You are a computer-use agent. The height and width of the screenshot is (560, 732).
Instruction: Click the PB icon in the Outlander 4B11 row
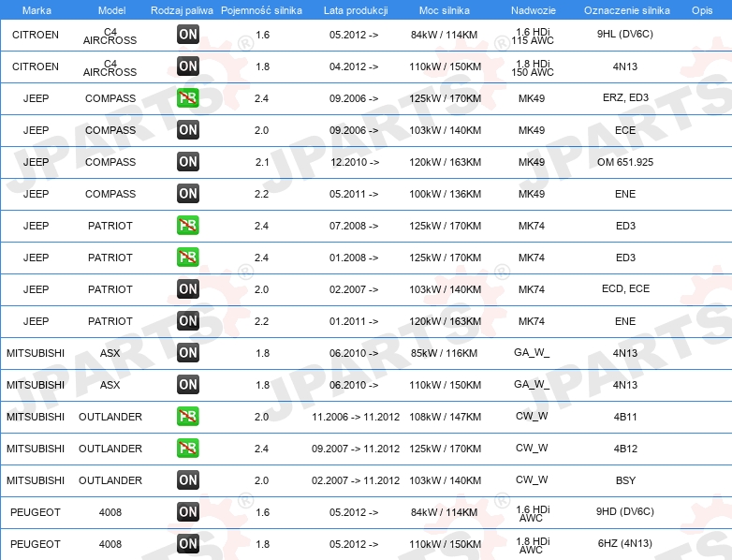pos(188,416)
